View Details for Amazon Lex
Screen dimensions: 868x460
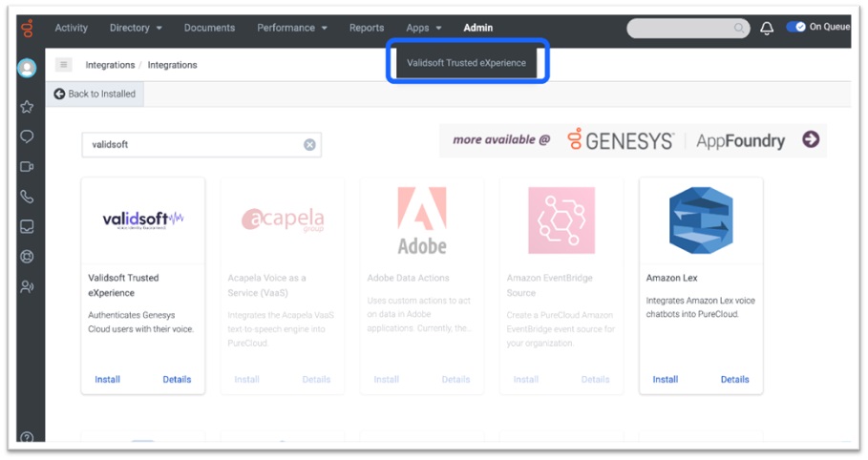(x=734, y=379)
